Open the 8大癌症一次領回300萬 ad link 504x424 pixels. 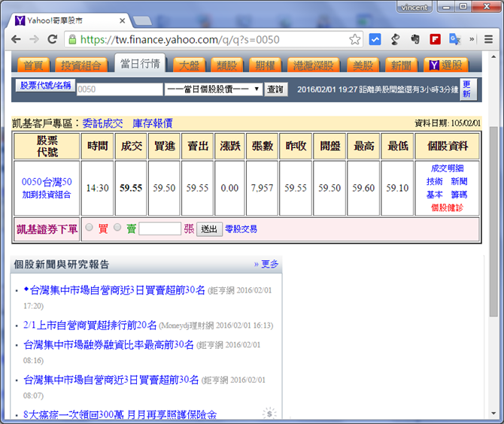tap(120, 414)
